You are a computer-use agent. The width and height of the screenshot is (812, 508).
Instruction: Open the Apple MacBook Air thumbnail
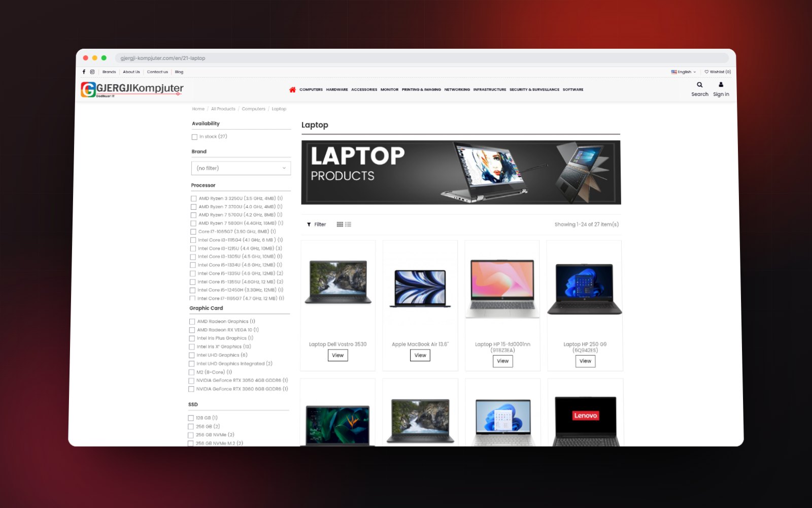420,289
